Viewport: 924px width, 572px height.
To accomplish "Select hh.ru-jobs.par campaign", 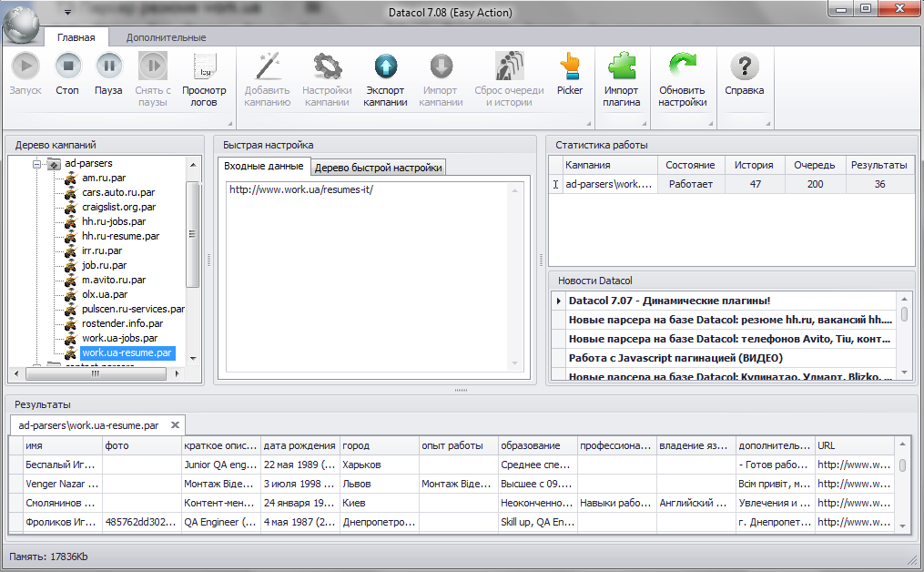I will point(114,221).
